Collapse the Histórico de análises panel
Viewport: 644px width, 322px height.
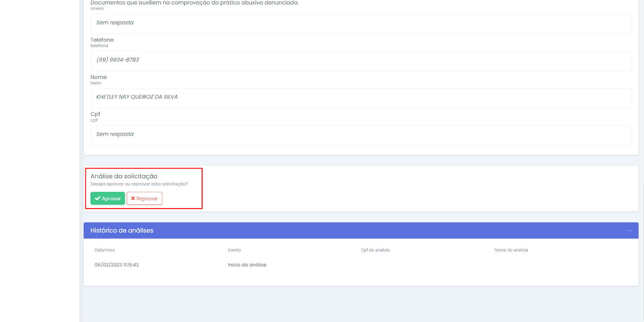630,231
